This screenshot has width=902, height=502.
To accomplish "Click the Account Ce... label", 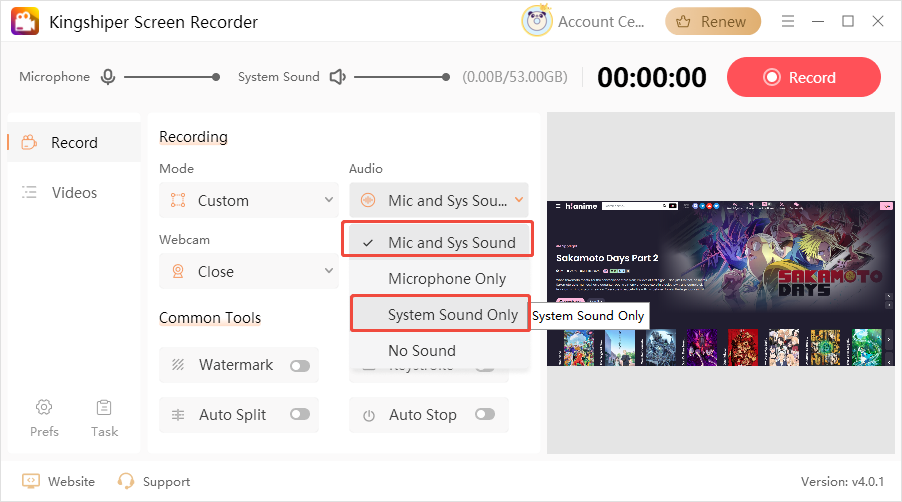I will 601,22.
